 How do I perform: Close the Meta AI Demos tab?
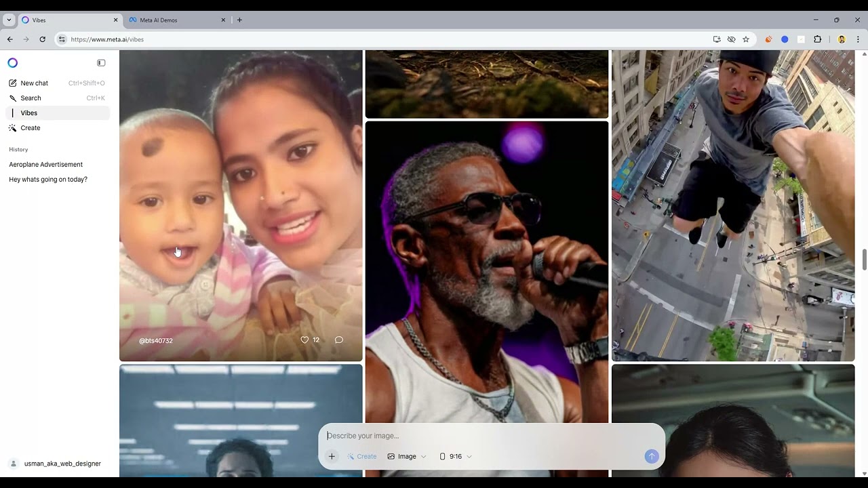(x=223, y=20)
